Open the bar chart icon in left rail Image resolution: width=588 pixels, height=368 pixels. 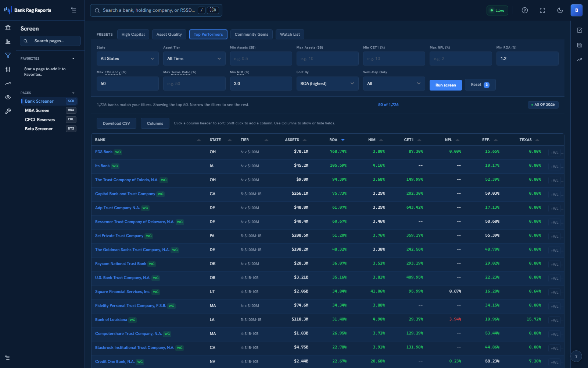[x=8, y=42]
